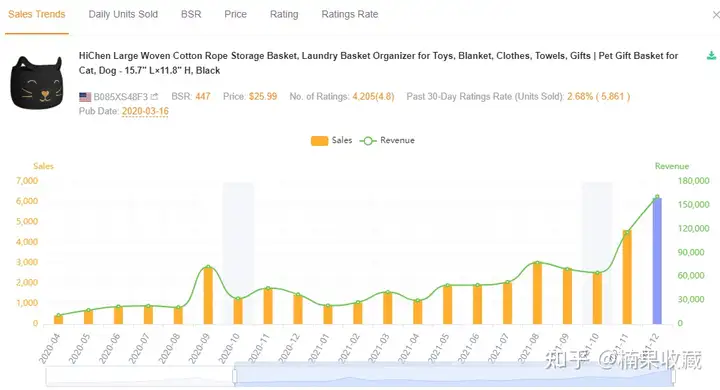Click the green download chart icon

coord(711,56)
